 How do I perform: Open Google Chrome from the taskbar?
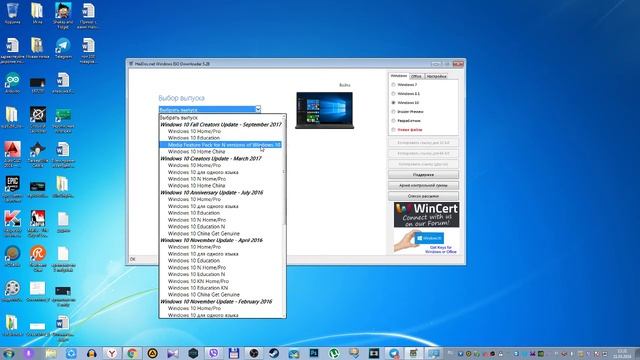[132, 353]
